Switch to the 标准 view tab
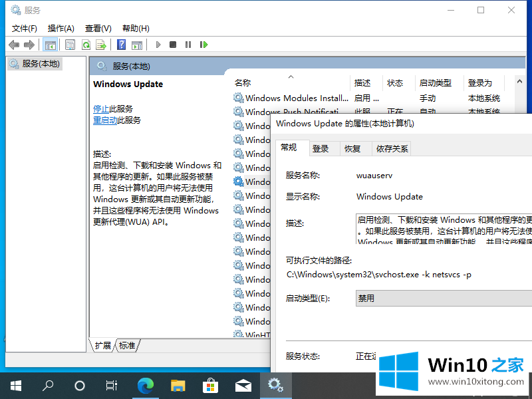Viewport: 532px width, 399px height. tap(127, 345)
